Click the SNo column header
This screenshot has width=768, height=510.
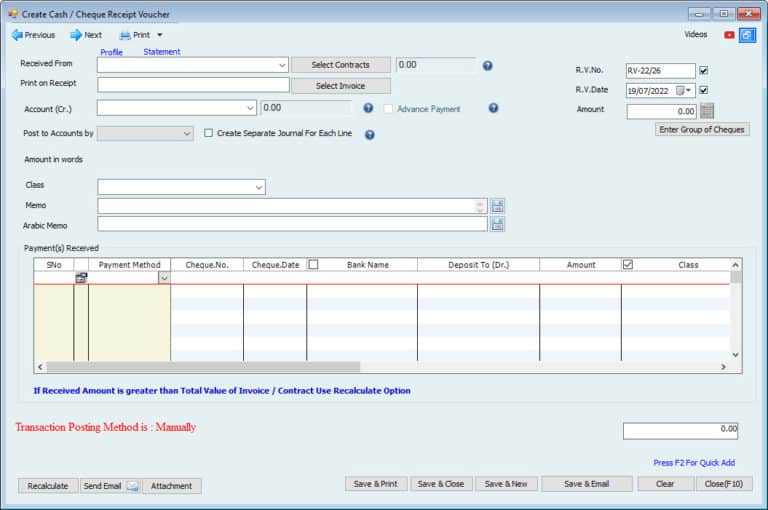point(54,265)
